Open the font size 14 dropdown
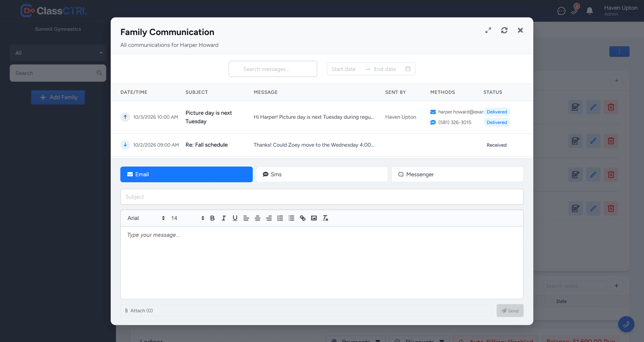This screenshot has width=644, height=342. (187, 218)
